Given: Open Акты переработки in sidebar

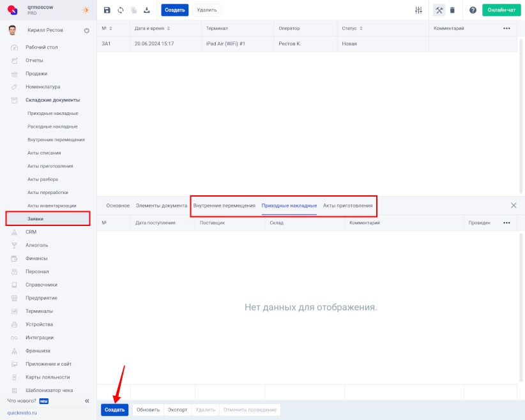Looking at the screenshot, I should (x=48, y=192).
